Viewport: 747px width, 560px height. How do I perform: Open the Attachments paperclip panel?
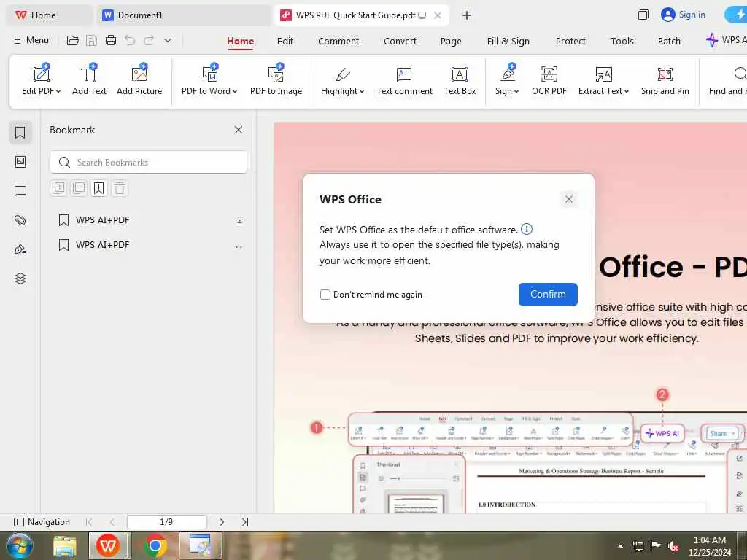pyautogui.click(x=20, y=220)
